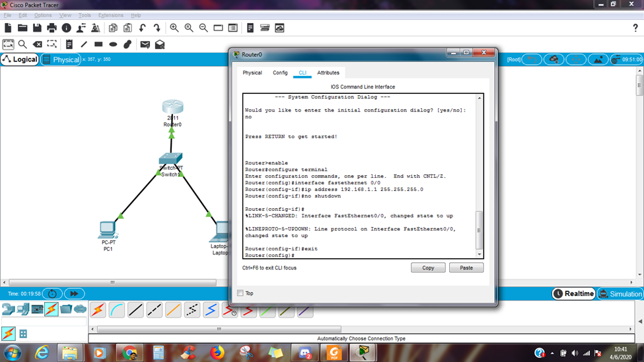The image size is (644, 362).
Task: Choose the Resize Shape tool
Action: pos(52,44)
